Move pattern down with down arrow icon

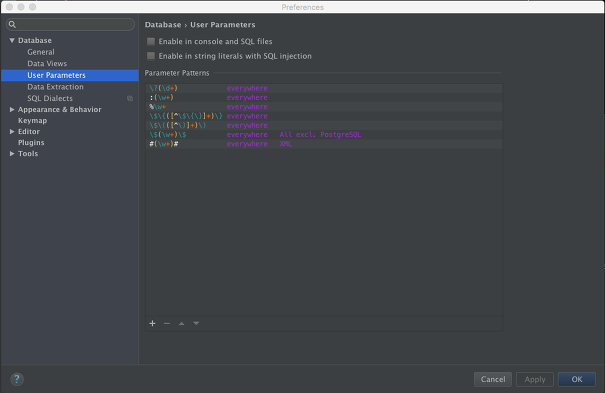(x=196, y=323)
